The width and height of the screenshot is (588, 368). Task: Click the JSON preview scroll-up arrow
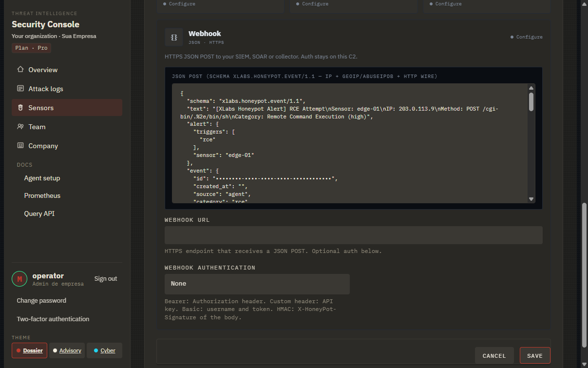531,88
